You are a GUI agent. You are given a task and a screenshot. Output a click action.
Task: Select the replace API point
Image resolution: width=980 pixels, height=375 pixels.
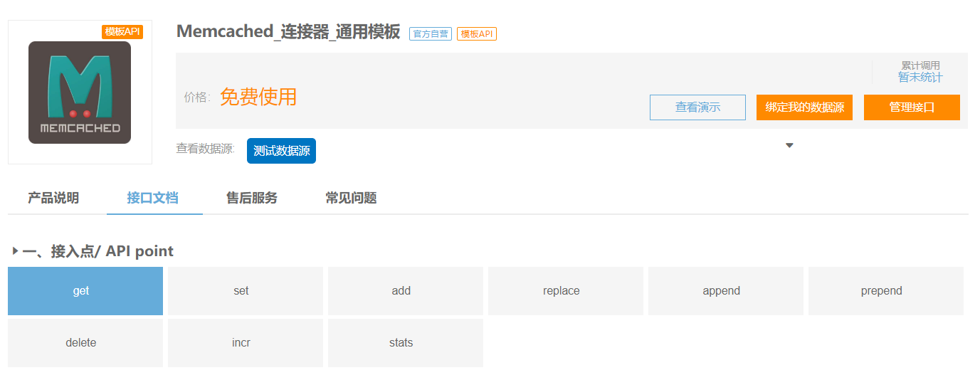click(x=566, y=291)
